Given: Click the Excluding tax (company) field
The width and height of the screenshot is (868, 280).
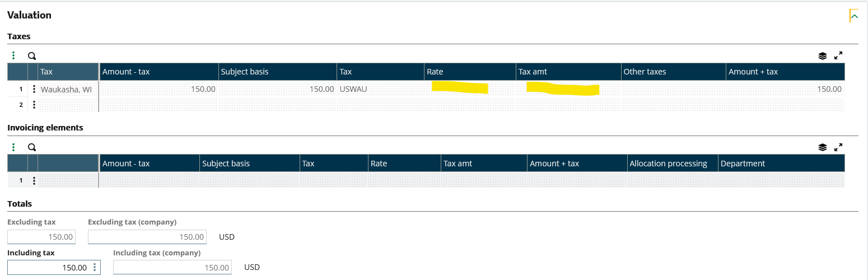Looking at the screenshot, I should [x=147, y=237].
